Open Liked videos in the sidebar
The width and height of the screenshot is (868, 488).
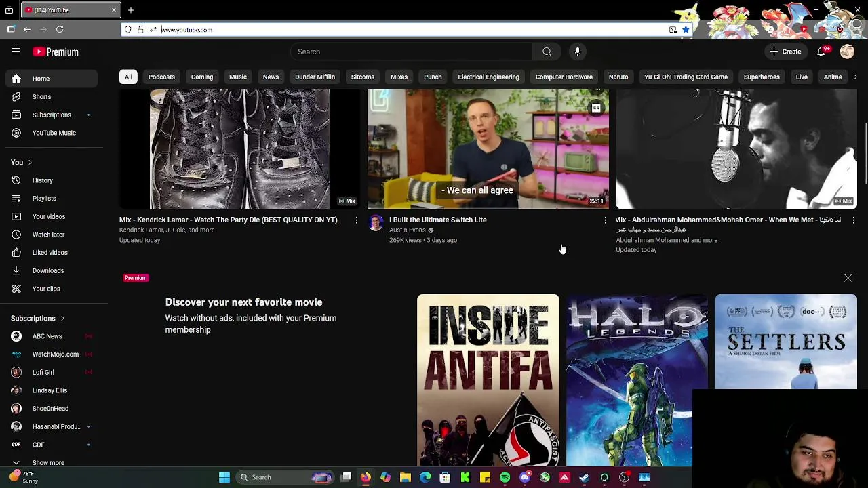click(52, 253)
